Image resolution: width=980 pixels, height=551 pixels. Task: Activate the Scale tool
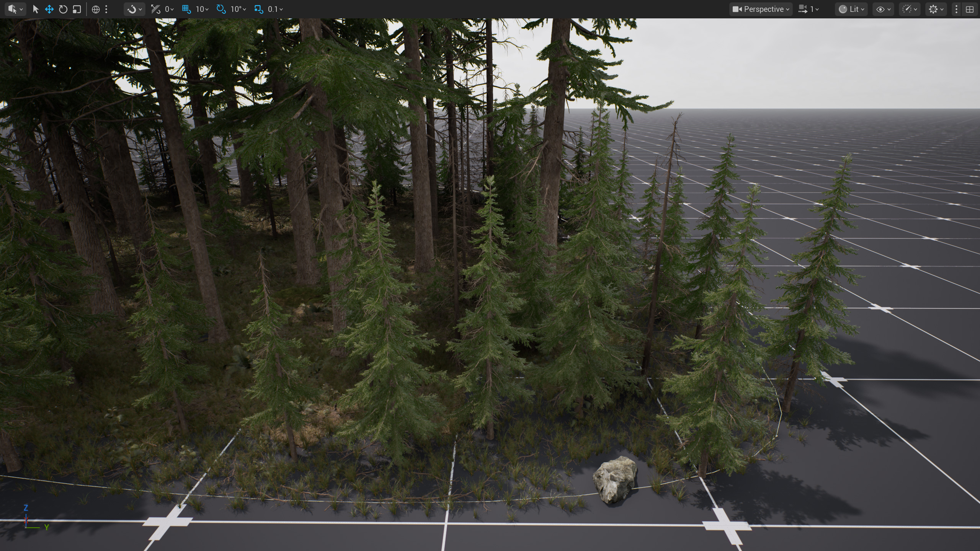pyautogui.click(x=77, y=9)
